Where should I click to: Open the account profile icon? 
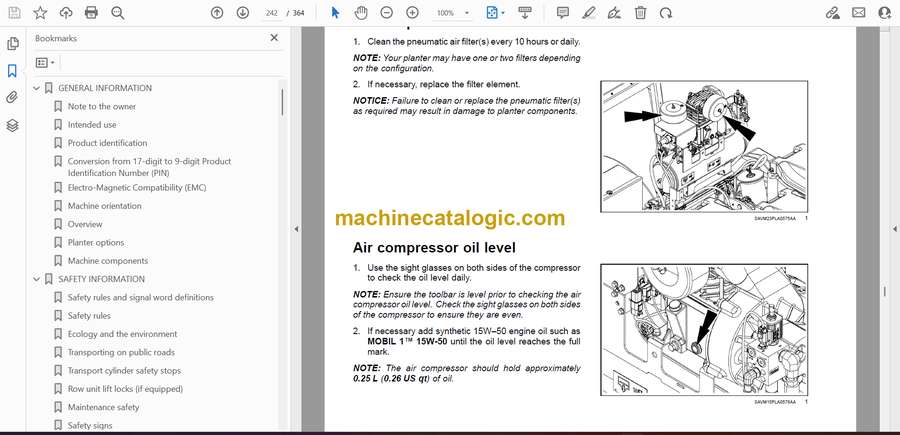[x=885, y=13]
